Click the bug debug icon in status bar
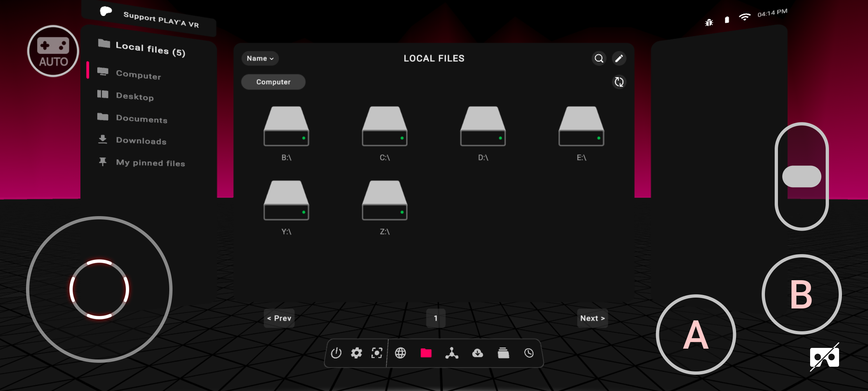Viewport: 868px width, 391px height. (x=709, y=23)
